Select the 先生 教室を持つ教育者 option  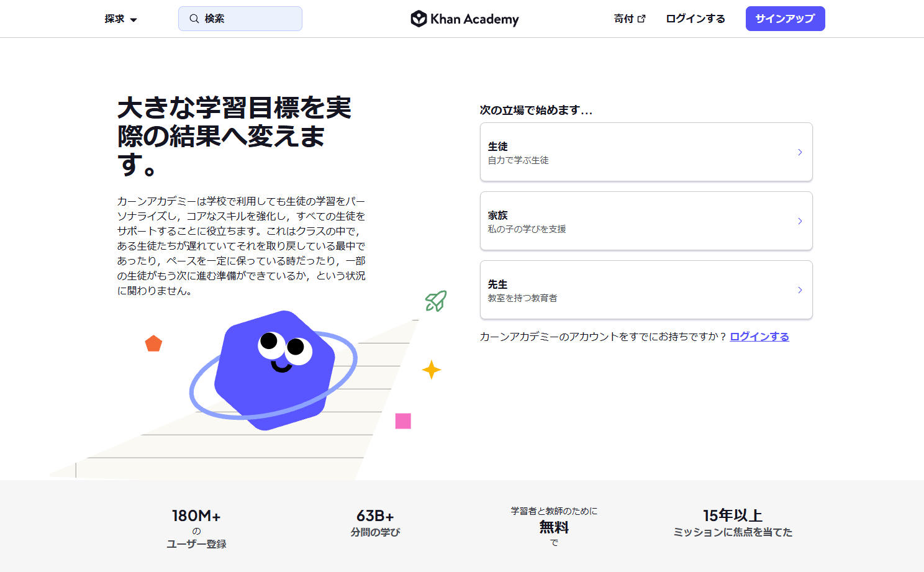pos(646,290)
